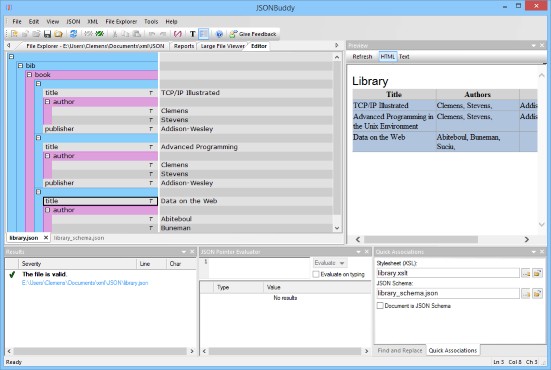Viewport: 551px width, 370px height.
Task: Click the Results panel horizontal scrollbar
Action: tap(101, 351)
